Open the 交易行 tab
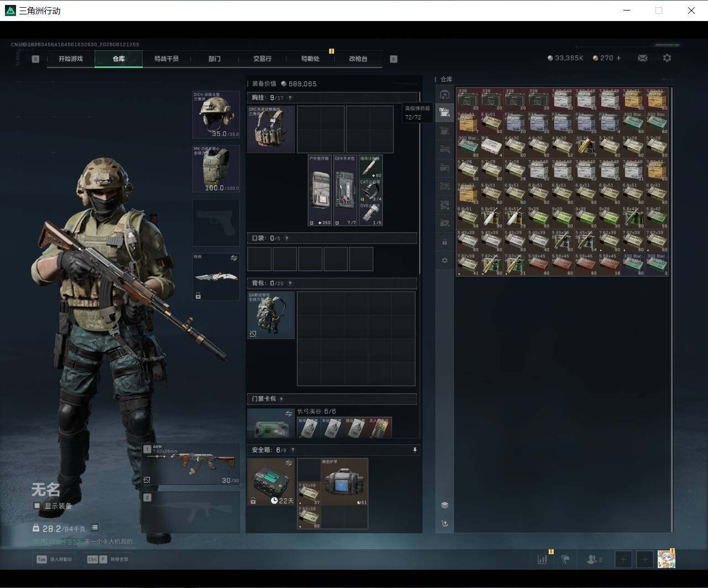This screenshot has width=708, height=588. click(x=262, y=59)
